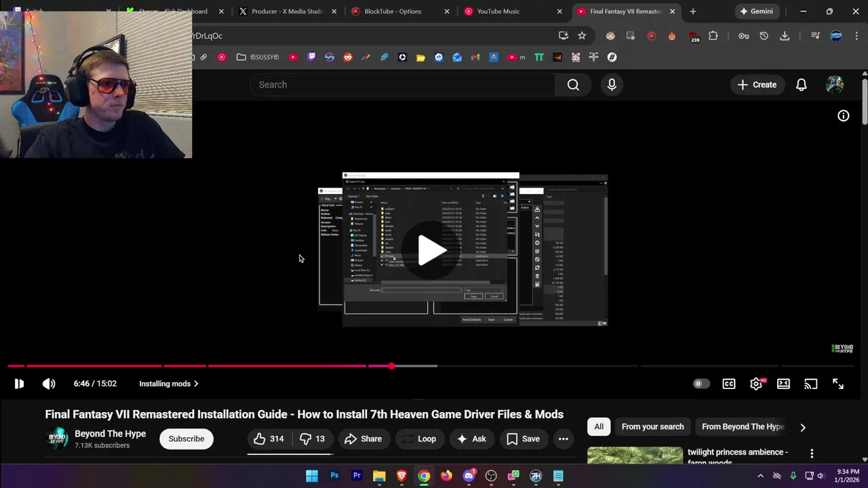The image size is (868, 488).
Task: Open Discord from the taskbar
Action: [469, 476]
